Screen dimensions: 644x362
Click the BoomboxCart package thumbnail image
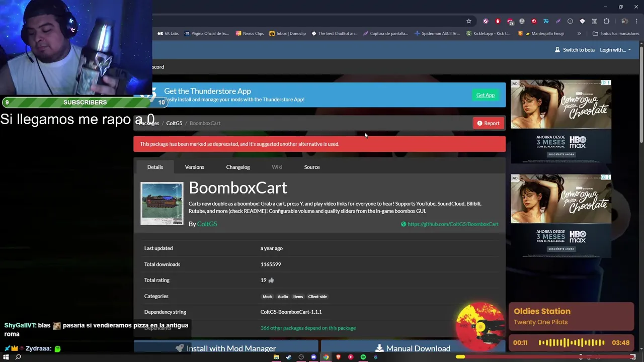coord(162,204)
